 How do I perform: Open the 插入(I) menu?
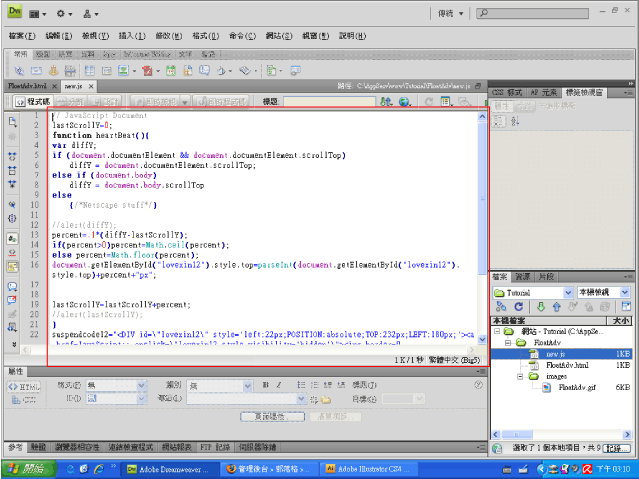tap(131, 35)
